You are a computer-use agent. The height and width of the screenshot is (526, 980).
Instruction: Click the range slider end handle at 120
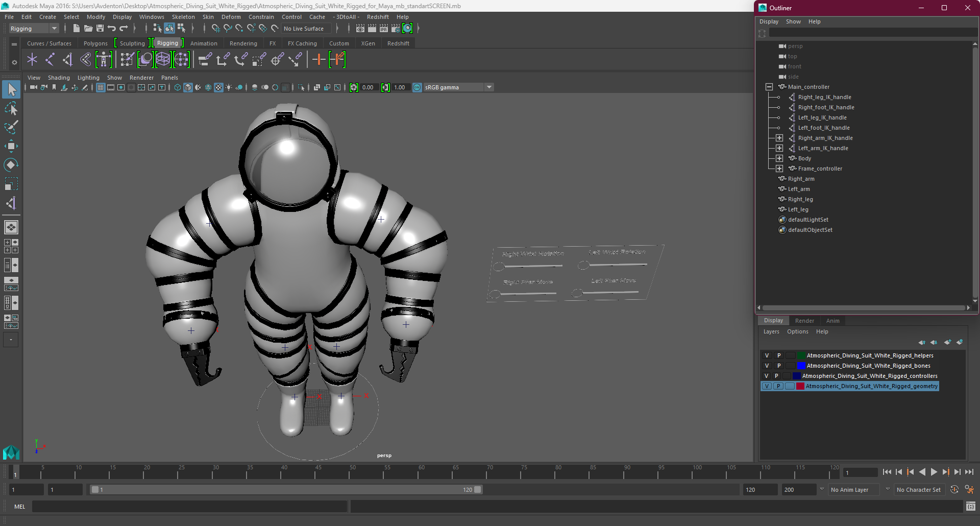pos(478,489)
